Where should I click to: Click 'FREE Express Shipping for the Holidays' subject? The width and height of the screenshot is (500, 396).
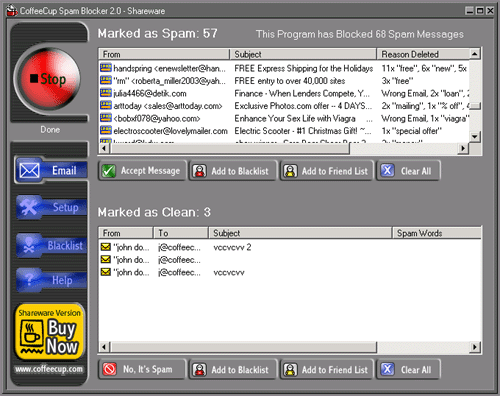coord(303,68)
